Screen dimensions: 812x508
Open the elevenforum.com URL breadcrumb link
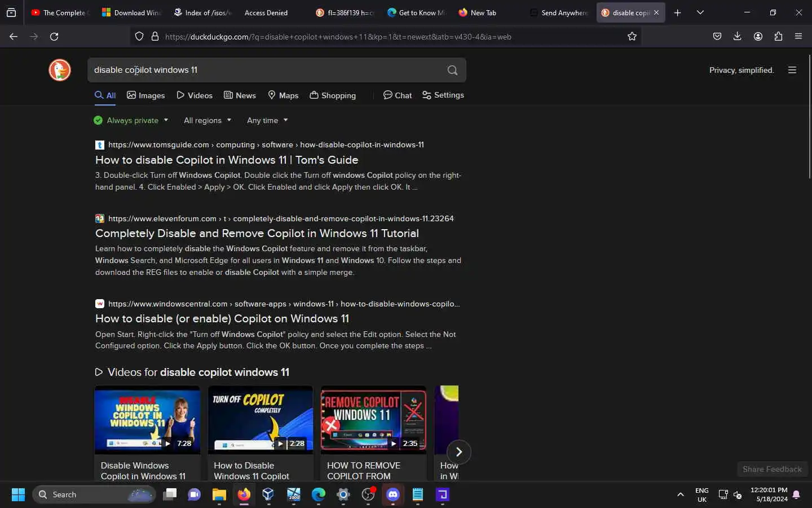tap(281, 218)
